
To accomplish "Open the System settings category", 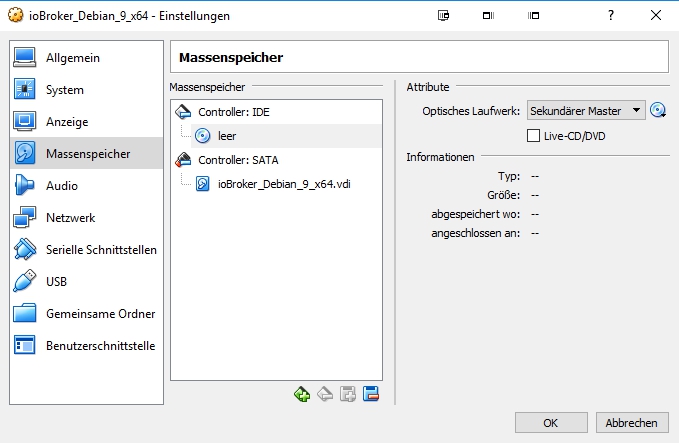I will tap(86, 90).
